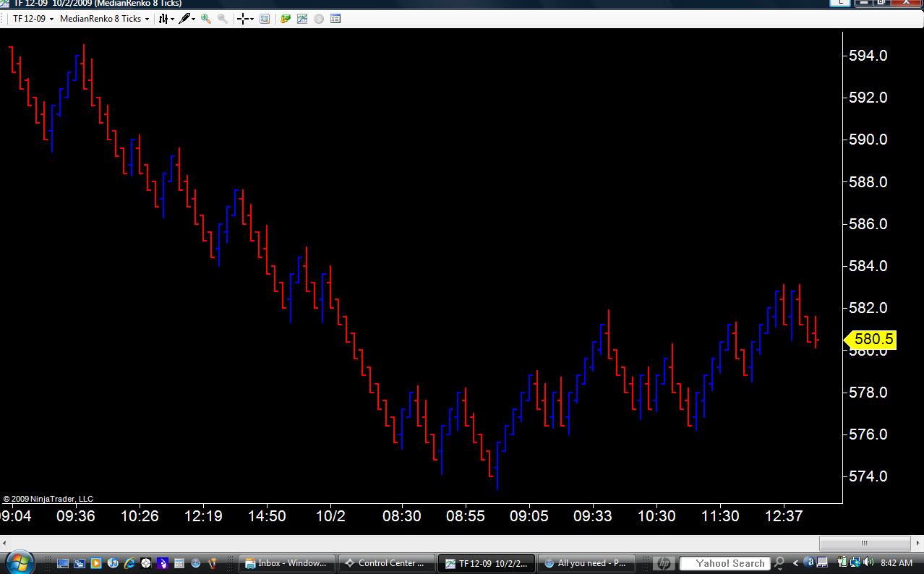The image size is (924, 574).
Task: Click the 574.0 price axis label
Action: click(x=868, y=476)
